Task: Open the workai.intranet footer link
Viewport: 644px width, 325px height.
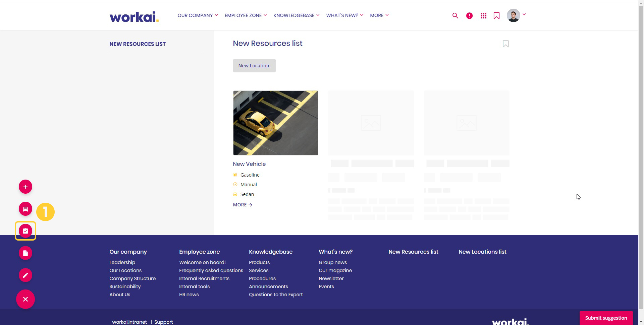Action: pos(129,322)
